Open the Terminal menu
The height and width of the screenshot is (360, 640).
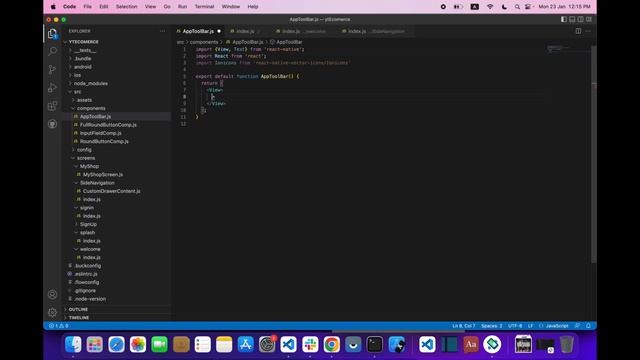click(204, 7)
